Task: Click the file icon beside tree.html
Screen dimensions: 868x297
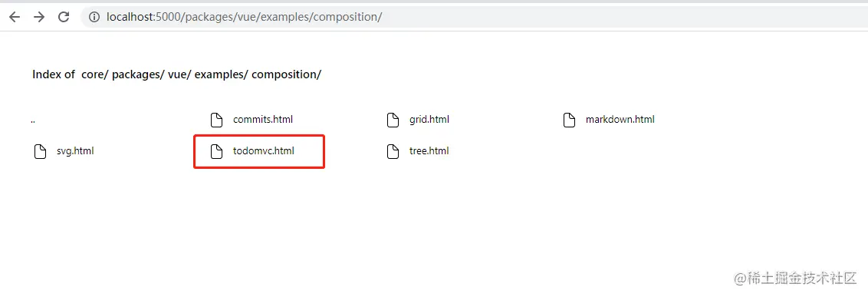Action: tap(393, 151)
